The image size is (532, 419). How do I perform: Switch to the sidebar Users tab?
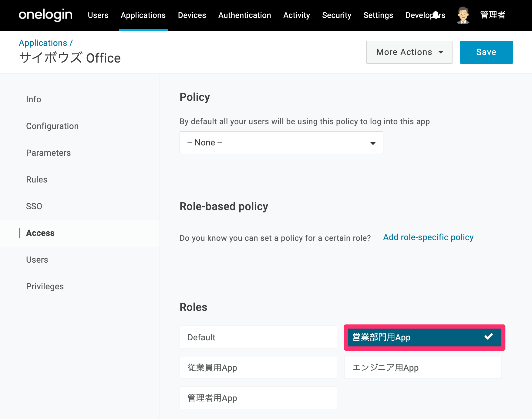(37, 260)
